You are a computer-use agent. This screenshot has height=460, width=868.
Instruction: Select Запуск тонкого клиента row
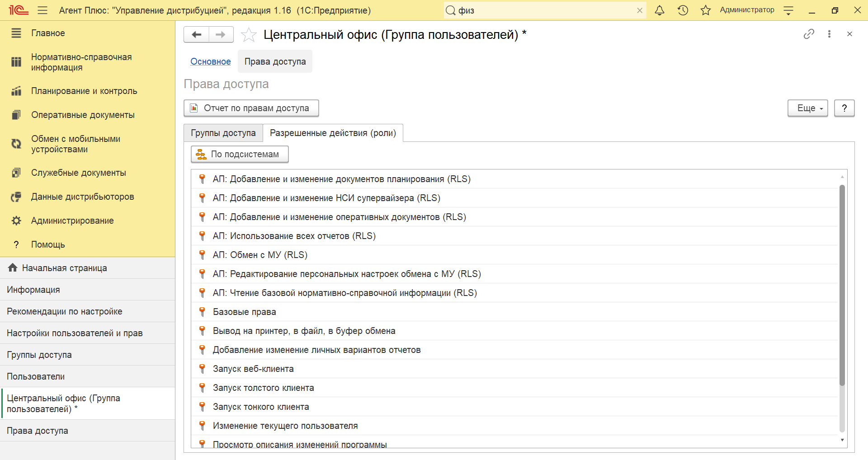pos(514,407)
